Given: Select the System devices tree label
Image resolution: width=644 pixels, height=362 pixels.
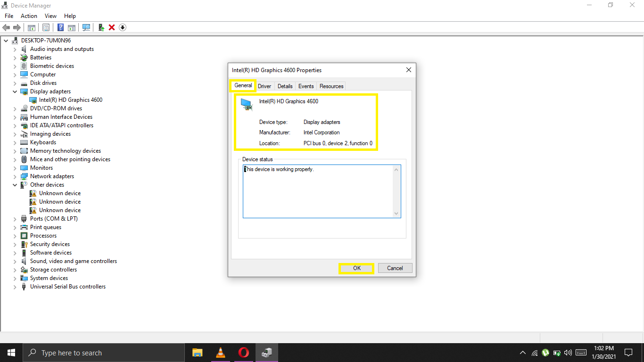Looking at the screenshot, I should (49, 278).
